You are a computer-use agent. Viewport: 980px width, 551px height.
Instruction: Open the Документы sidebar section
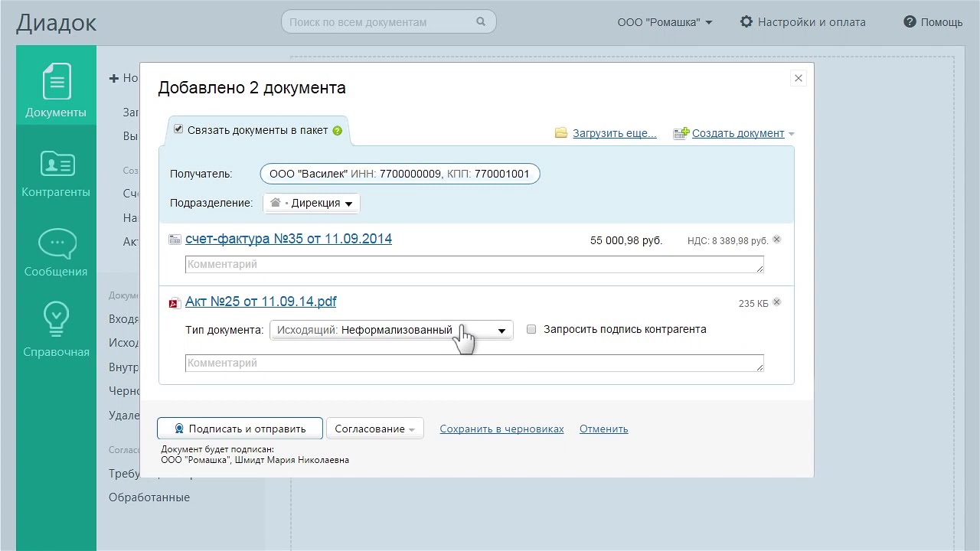point(56,85)
